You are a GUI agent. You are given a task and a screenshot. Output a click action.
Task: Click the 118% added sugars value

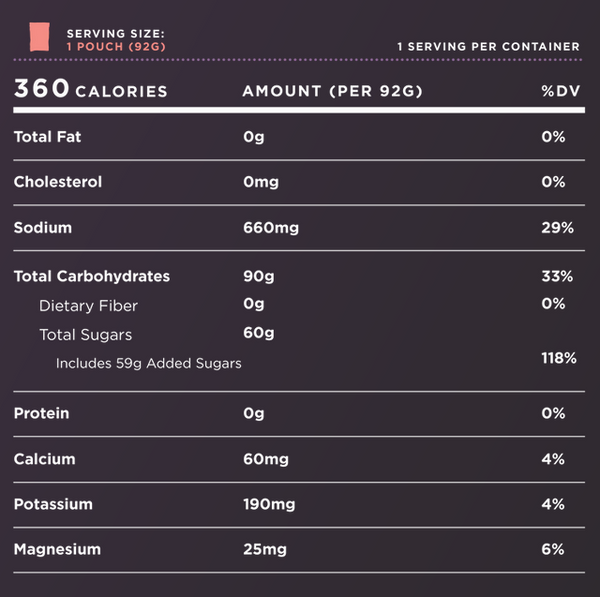coord(559,358)
